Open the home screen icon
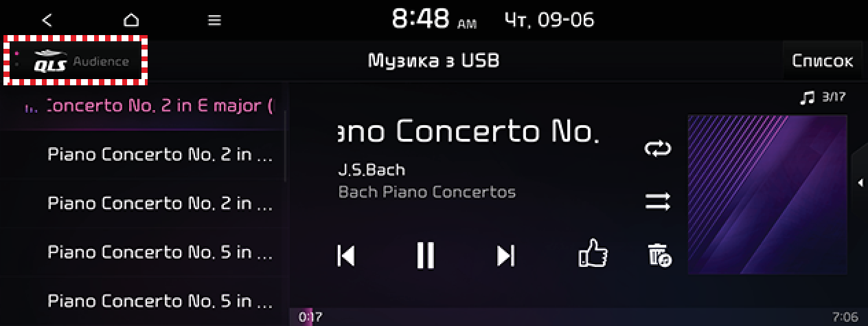This screenshot has height=326, width=868. (131, 20)
